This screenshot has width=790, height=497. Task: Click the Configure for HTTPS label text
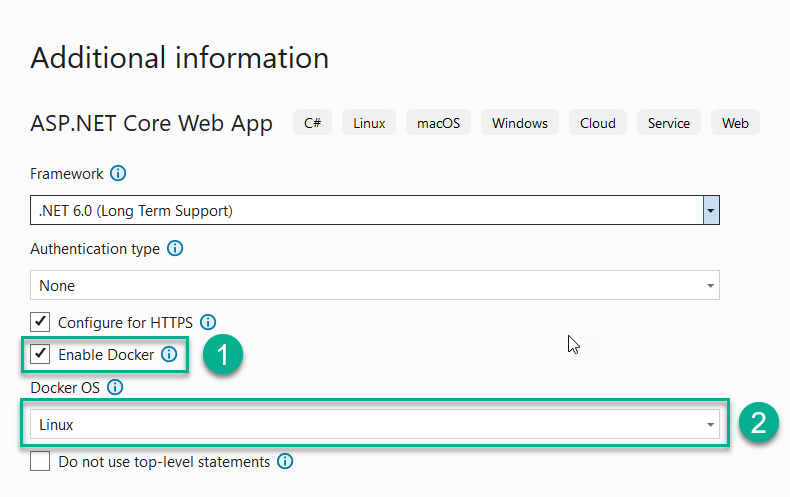coord(125,323)
